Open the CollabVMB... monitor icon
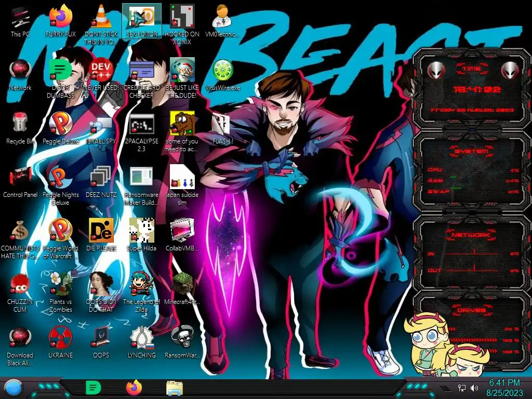532x399 pixels. click(x=182, y=235)
